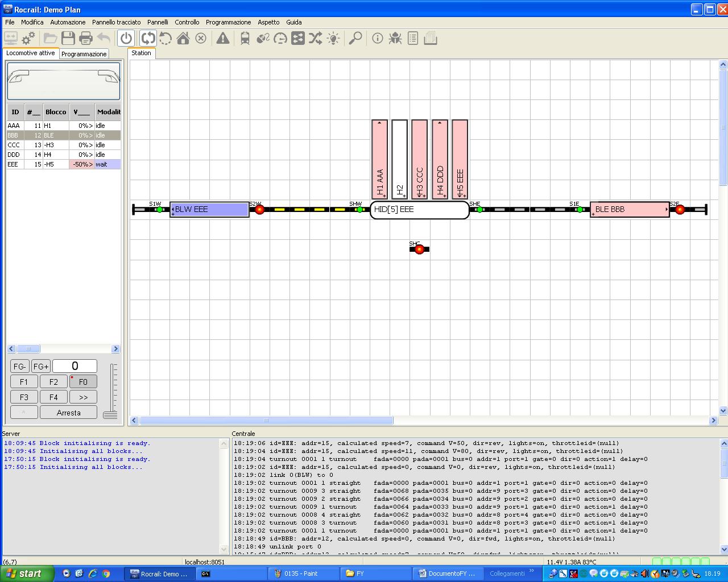Toggle track power on/off button
The height and width of the screenshot is (582, 728).
tap(126, 39)
